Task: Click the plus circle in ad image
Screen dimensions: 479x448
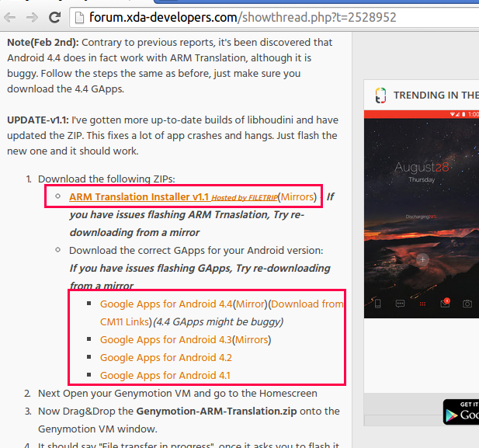Action: point(422,260)
